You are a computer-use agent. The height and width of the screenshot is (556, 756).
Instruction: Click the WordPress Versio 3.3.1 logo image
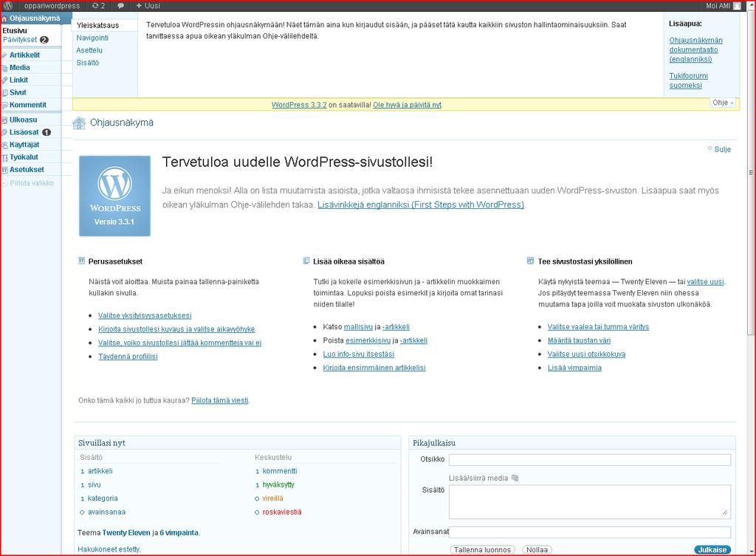pos(114,196)
